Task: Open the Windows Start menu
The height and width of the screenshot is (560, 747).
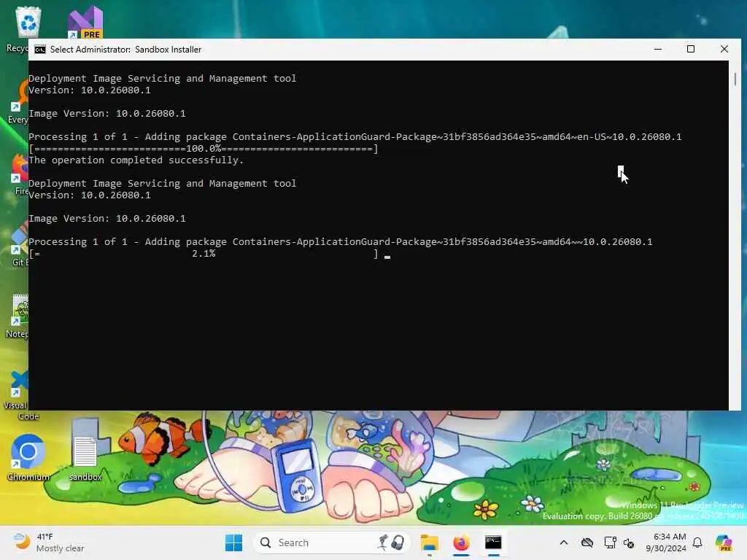Action: (233, 542)
